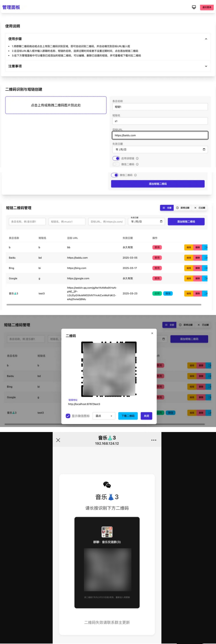Focus the 条目名称 field containing 短链1

point(160,107)
